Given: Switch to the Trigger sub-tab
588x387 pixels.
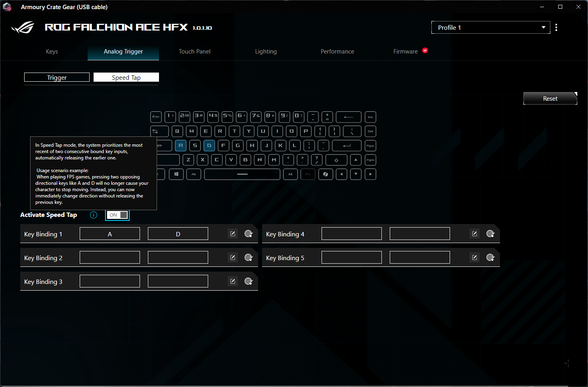Looking at the screenshot, I should pyautogui.click(x=57, y=77).
